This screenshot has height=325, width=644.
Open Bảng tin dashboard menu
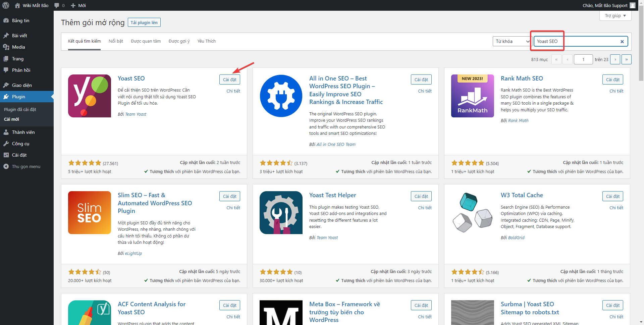27,20
